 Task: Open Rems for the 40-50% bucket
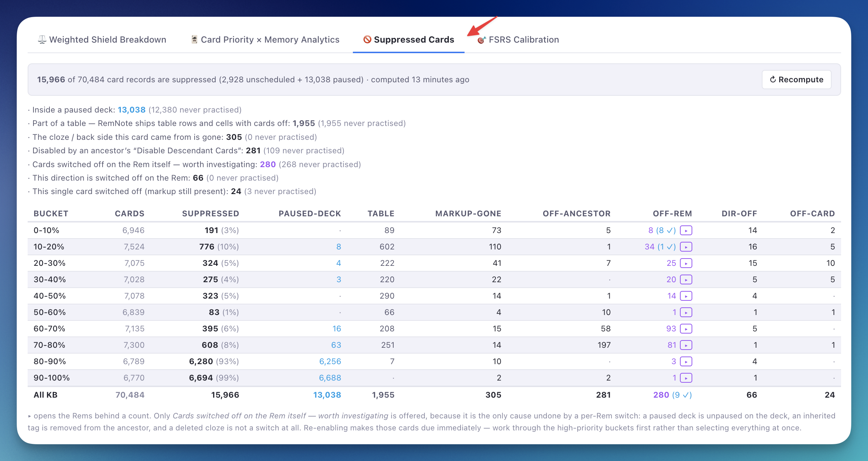(686, 296)
